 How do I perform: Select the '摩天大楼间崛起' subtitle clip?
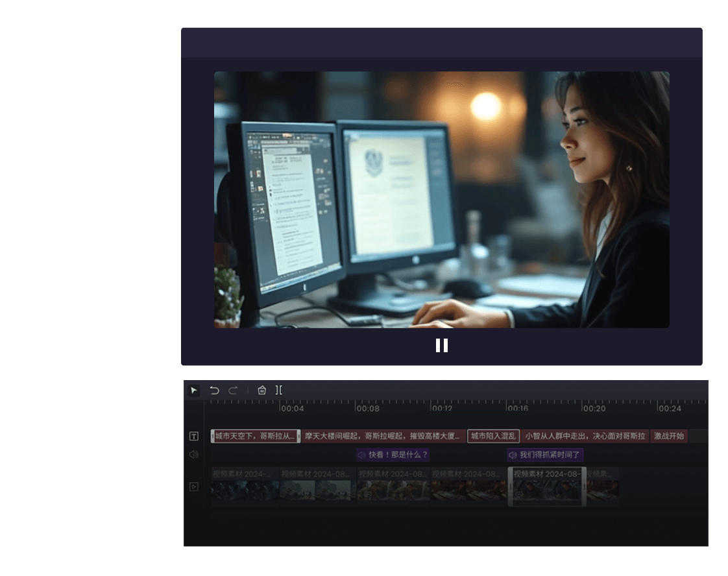click(383, 437)
